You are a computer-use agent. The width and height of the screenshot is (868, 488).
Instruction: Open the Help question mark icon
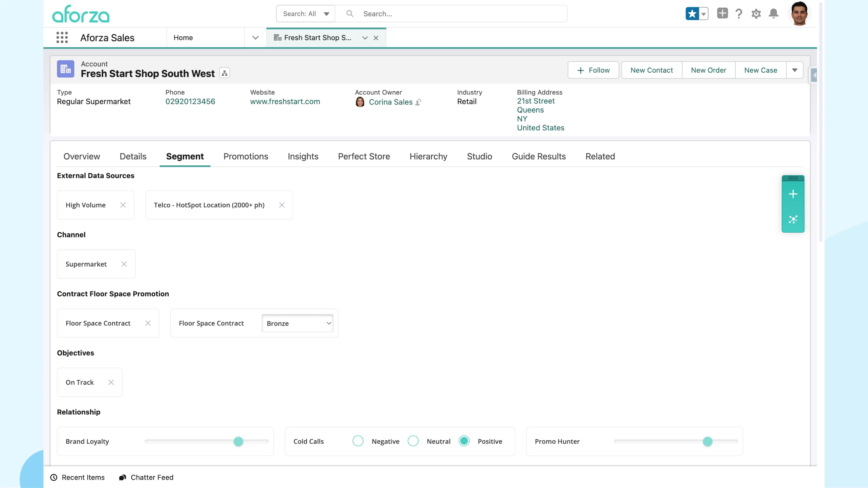[739, 14]
